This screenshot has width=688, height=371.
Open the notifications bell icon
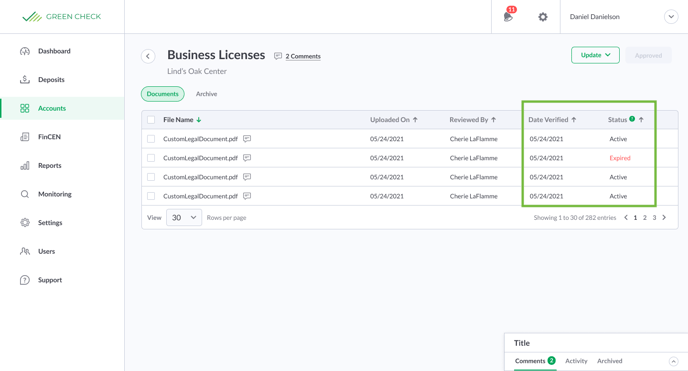click(x=508, y=17)
